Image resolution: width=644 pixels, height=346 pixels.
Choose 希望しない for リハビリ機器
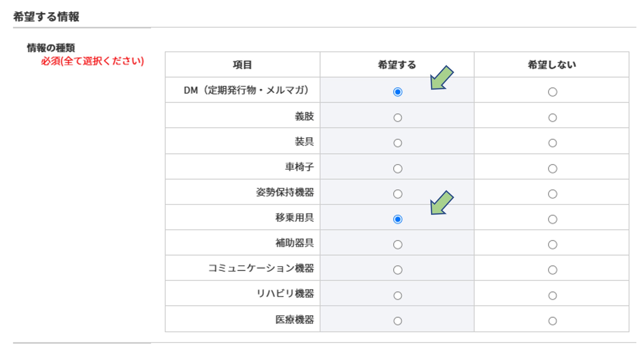pos(552,295)
